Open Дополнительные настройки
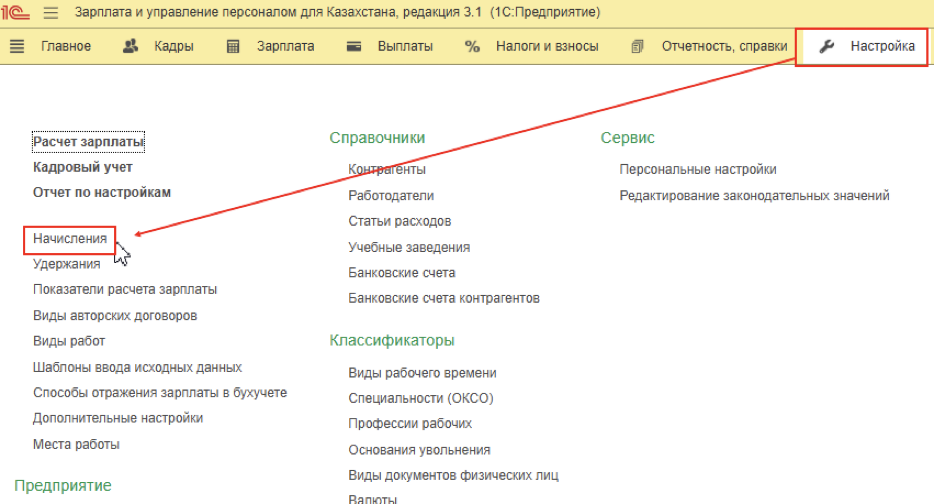 (x=118, y=418)
